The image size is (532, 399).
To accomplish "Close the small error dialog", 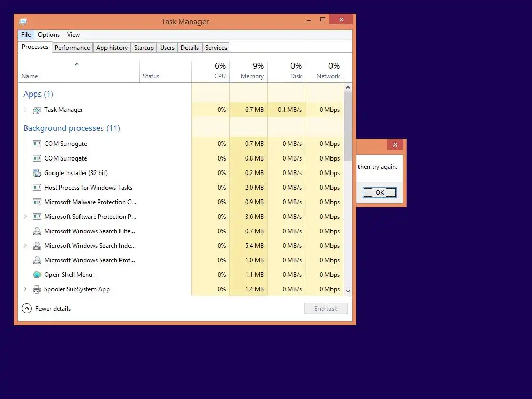I will click(395, 145).
